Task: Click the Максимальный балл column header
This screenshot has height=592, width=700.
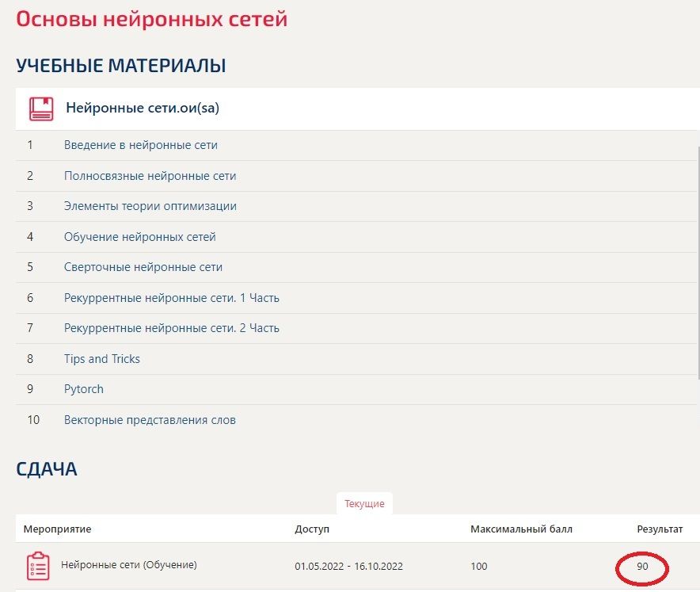Action: point(521,529)
